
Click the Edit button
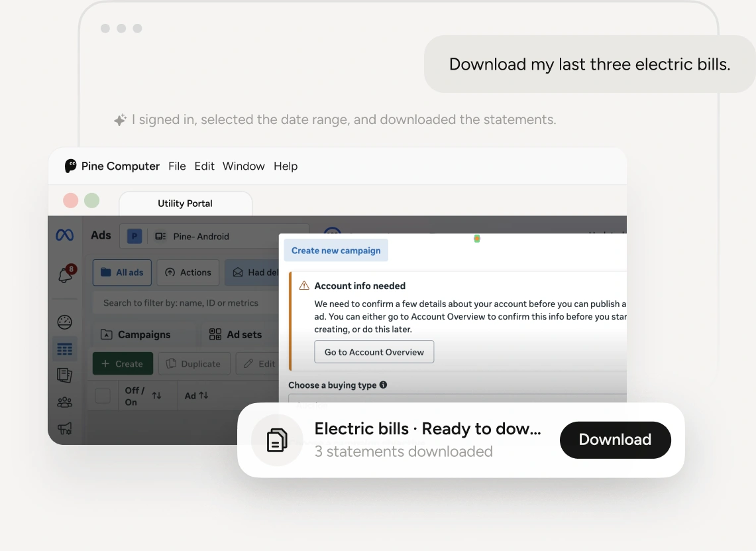pos(258,363)
